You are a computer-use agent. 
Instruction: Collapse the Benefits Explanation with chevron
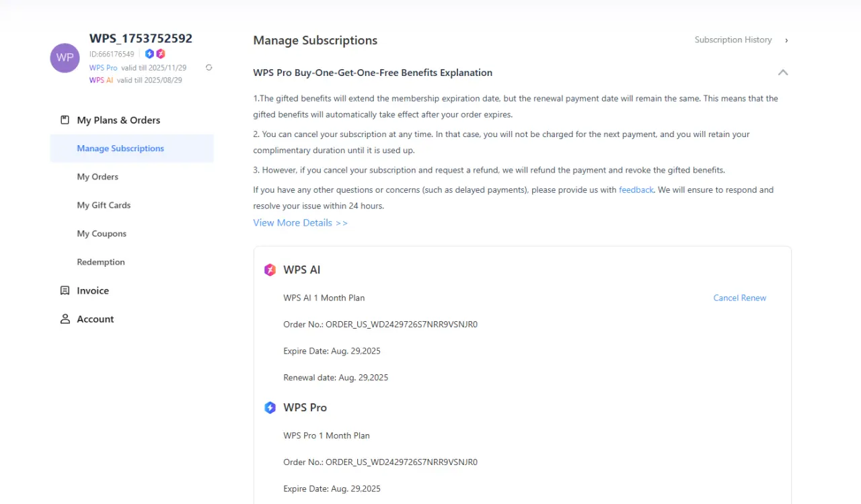(782, 73)
